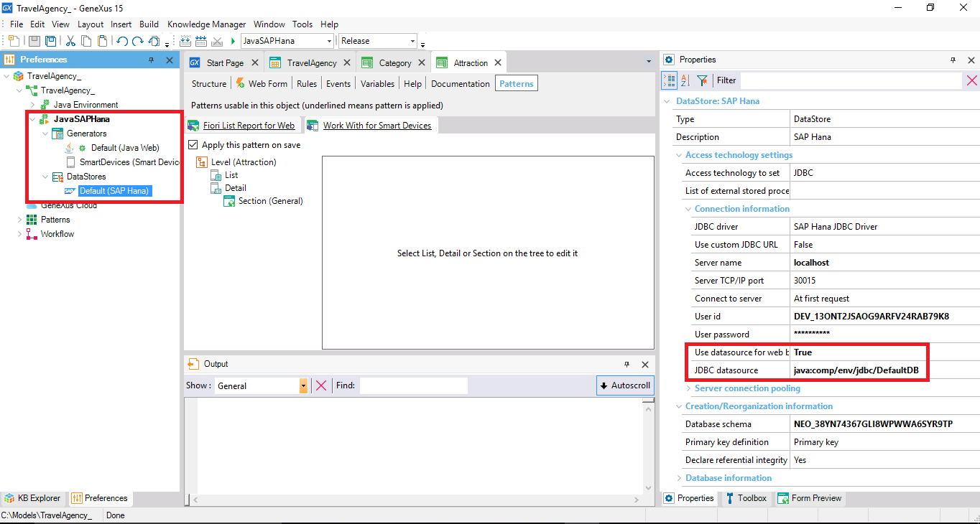Click the Rebuild All toolbar icon
This screenshot has height=524, width=980.
coord(201,42)
